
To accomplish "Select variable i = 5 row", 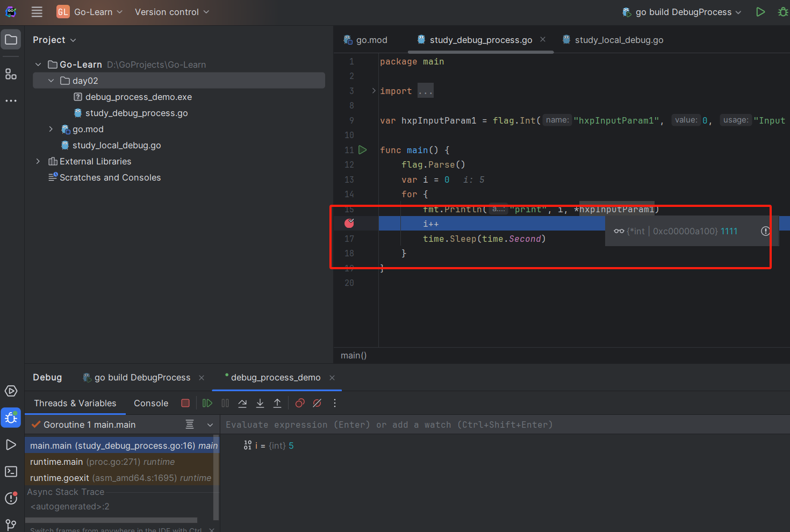I will point(268,445).
